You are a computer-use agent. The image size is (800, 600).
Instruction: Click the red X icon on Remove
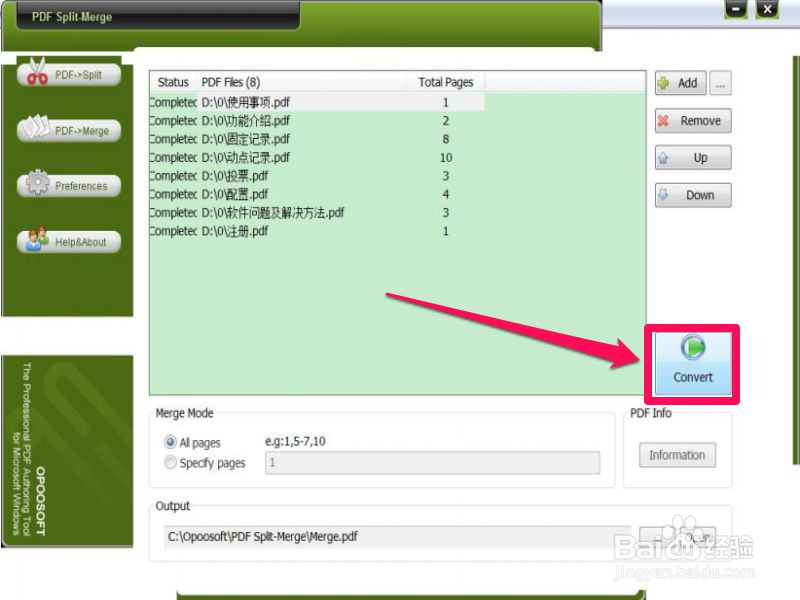[663, 121]
